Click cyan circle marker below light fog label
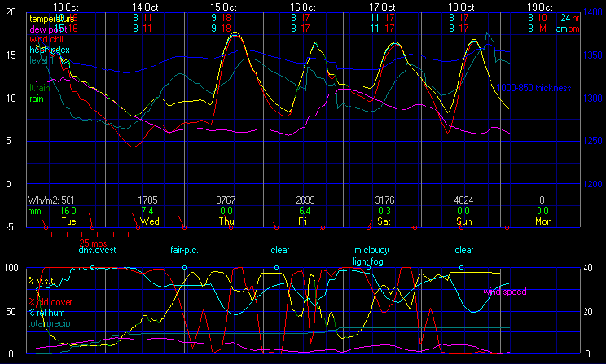The height and width of the screenshot is (364, 606). 368,267
